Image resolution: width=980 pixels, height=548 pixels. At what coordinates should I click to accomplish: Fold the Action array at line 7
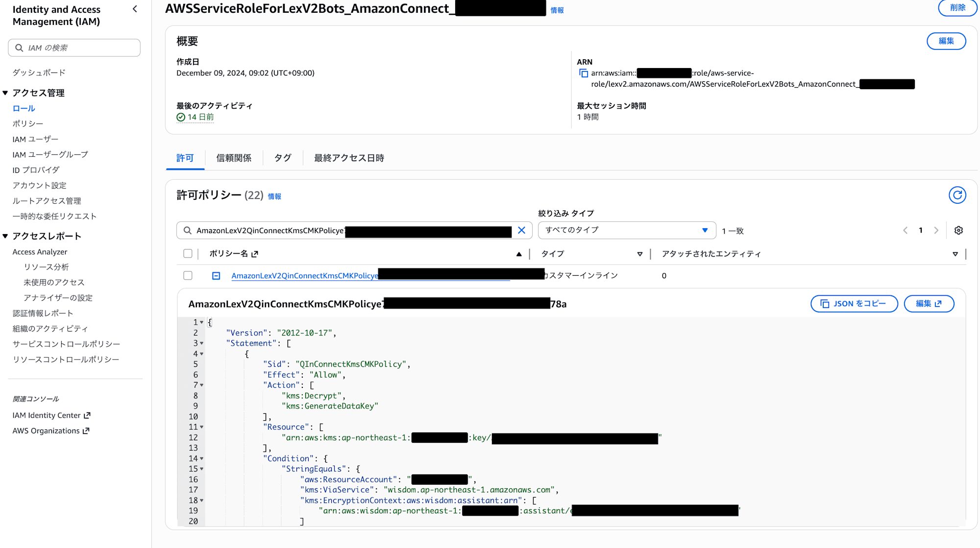click(x=201, y=385)
